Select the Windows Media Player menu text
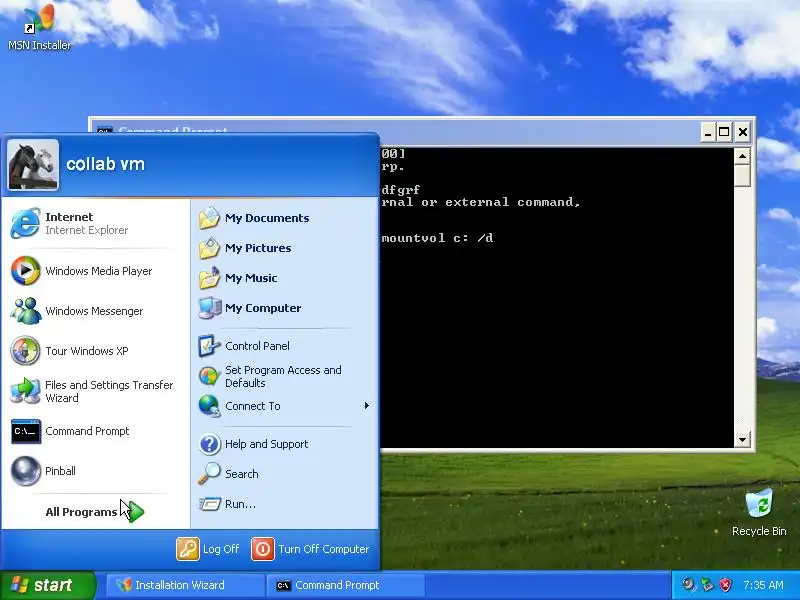The height and width of the screenshot is (600, 800). point(98,271)
